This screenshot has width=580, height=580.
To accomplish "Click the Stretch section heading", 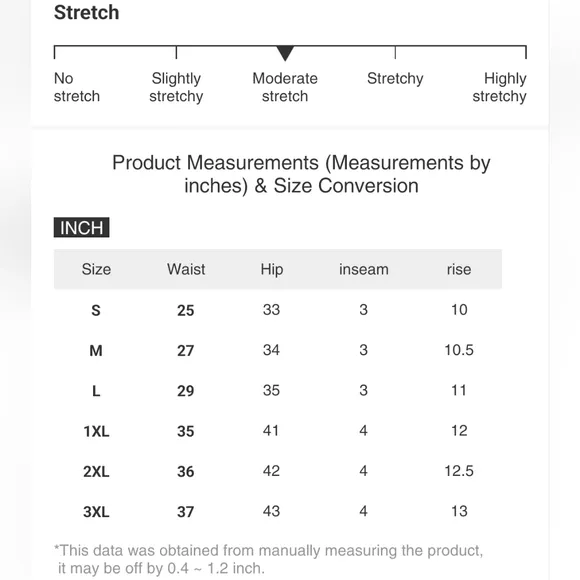I will [87, 13].
